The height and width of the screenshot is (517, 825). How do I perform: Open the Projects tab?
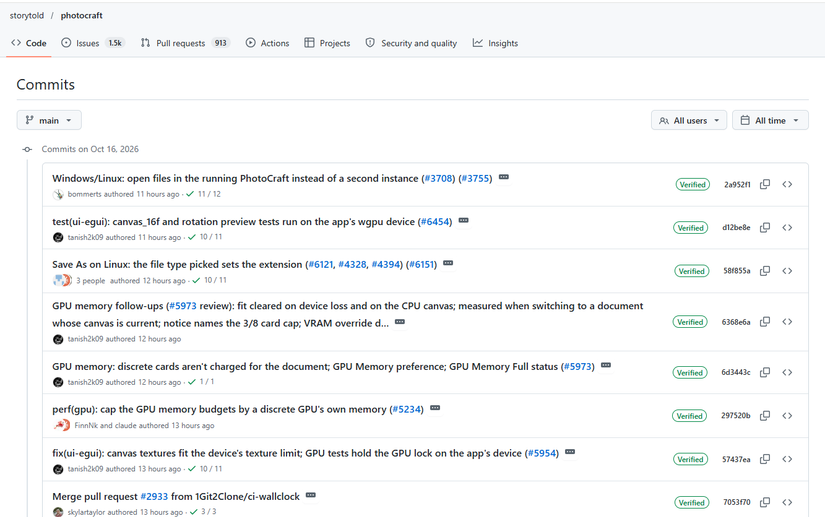[327, 43]
